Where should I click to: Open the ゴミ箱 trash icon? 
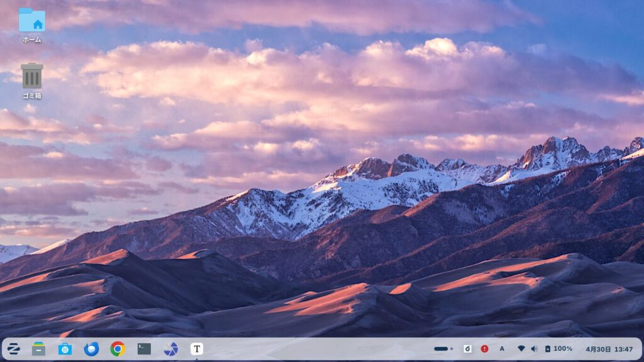pyautogui.click(x=31, y=77)
